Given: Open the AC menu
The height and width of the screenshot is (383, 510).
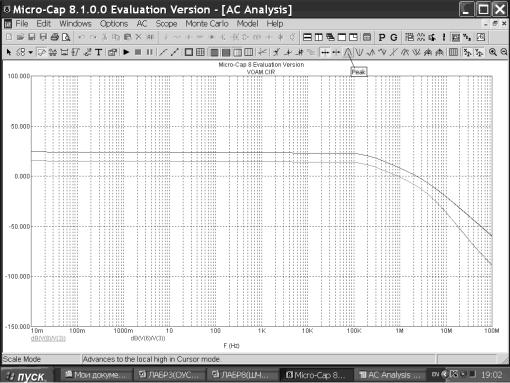Looking at the screenshot, I should click(142, 24).
